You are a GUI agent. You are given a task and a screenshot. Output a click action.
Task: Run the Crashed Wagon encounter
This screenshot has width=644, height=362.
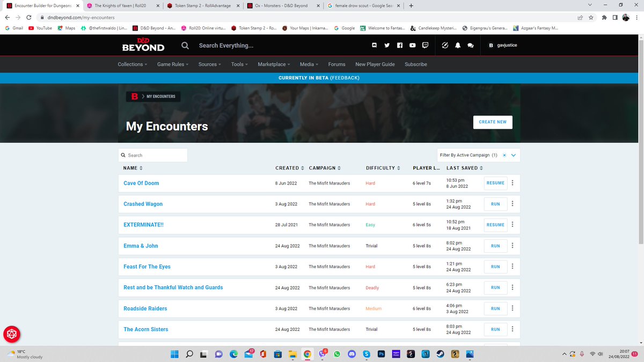[x=495, y=204]
